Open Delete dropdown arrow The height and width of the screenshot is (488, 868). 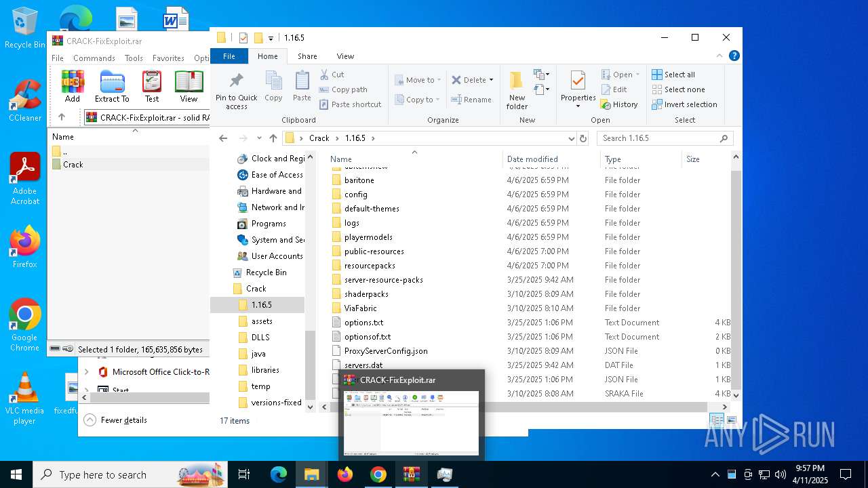pyautogui.click(x=491, y=80)
